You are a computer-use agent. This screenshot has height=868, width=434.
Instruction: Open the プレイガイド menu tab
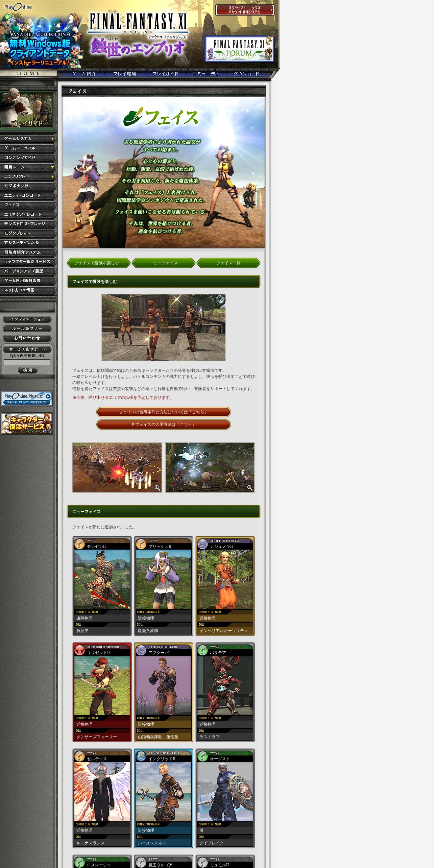point(165,74)
